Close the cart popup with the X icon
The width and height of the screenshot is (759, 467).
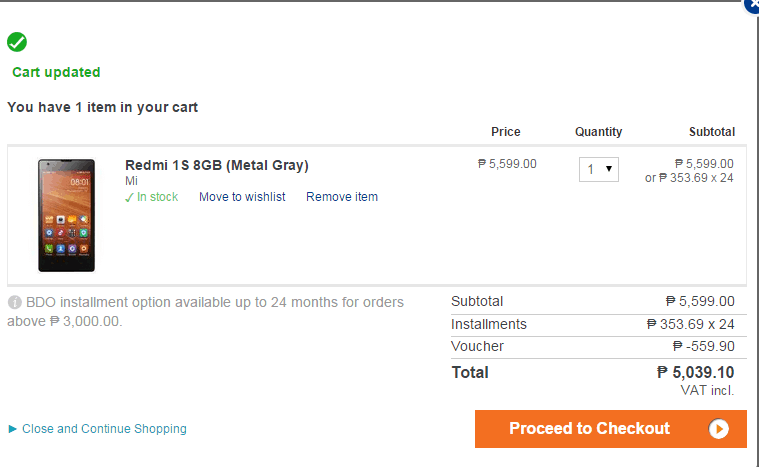(x=753, y=4)
